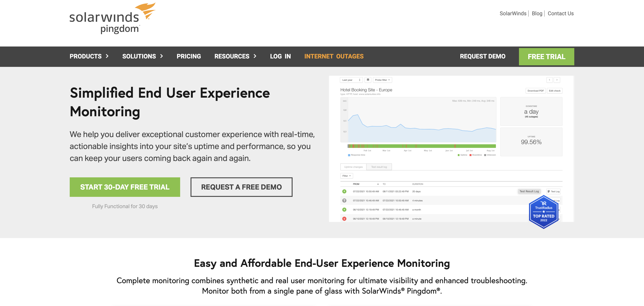Open the Probe filter dropdown
The height and width of the screenshot is (306, 644).
point(382,80)
